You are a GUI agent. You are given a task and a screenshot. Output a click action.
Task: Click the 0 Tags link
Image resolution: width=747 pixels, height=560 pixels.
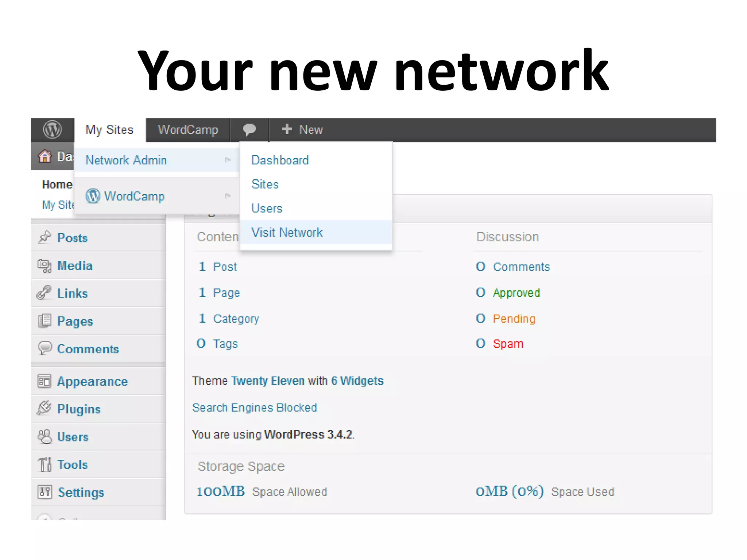(217, 343)
